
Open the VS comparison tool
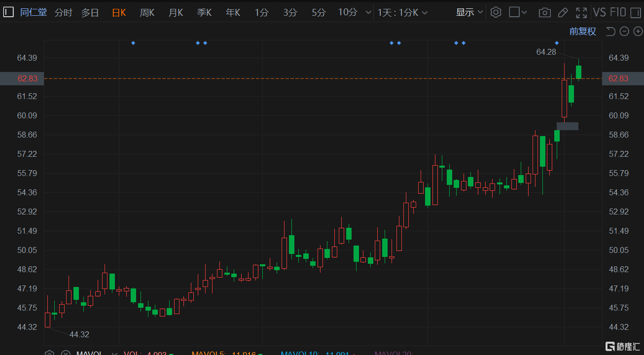tap(600, 12)
